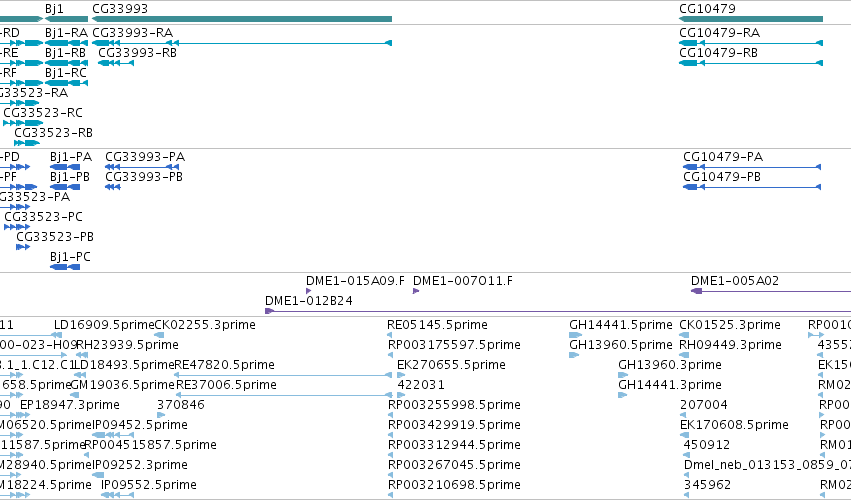851x500 pixels.
Task: Click the DME1-005A02 clone glyph
Action: 771,292
